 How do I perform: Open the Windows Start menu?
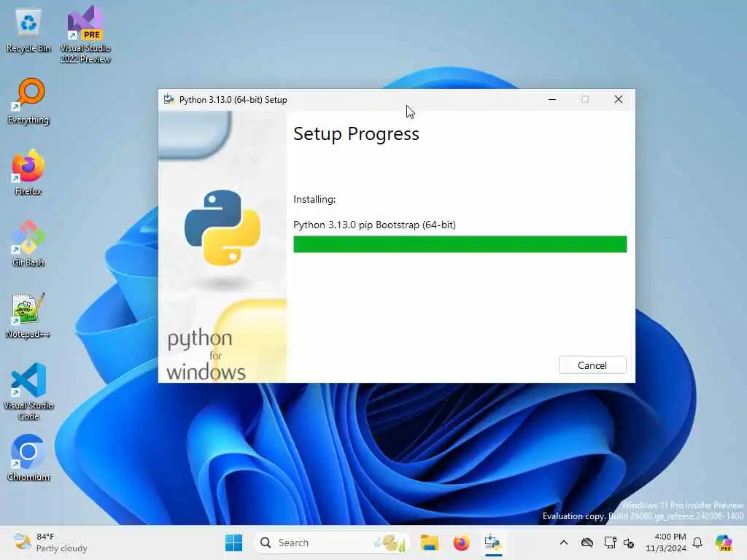233,542
